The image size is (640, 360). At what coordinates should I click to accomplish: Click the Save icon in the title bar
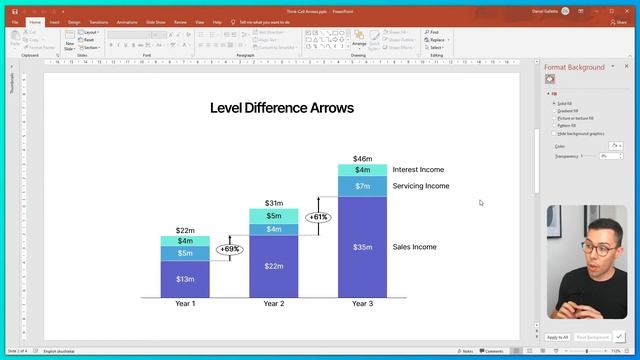click(15, 11)
